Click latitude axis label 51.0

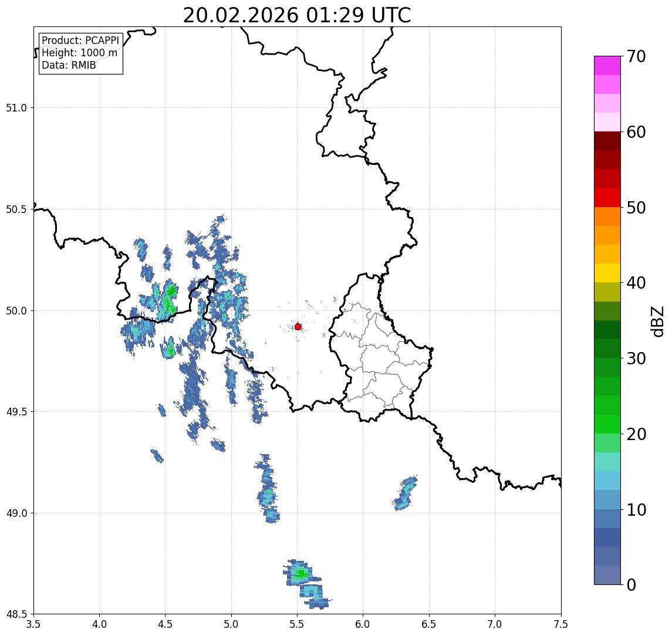click(16, 108)
